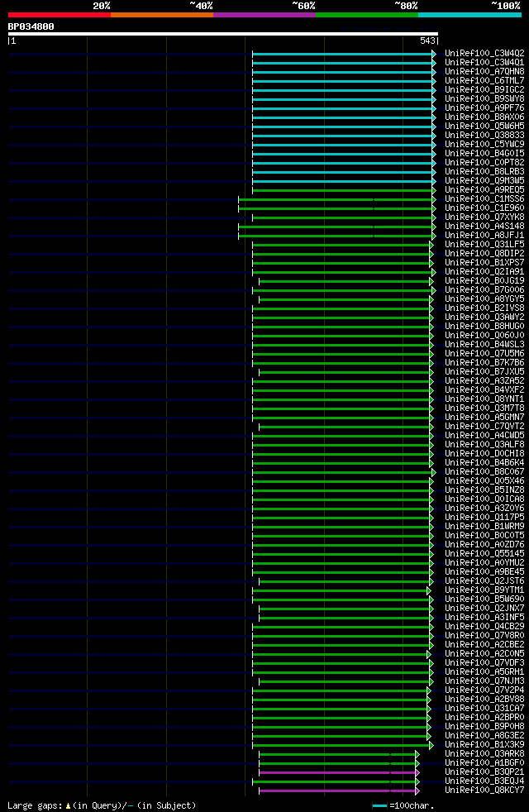Select hit UniRef100_Q4CB29
529x812 pixels.
click(x=484, y=627)
